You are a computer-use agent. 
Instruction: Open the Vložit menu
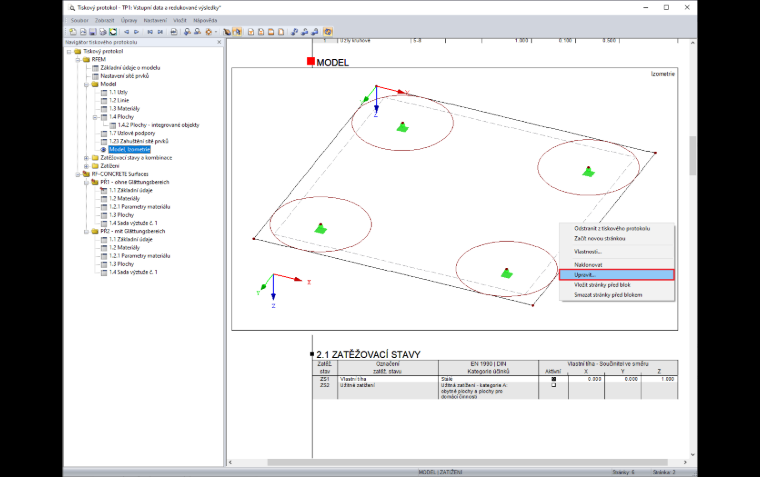180,20
